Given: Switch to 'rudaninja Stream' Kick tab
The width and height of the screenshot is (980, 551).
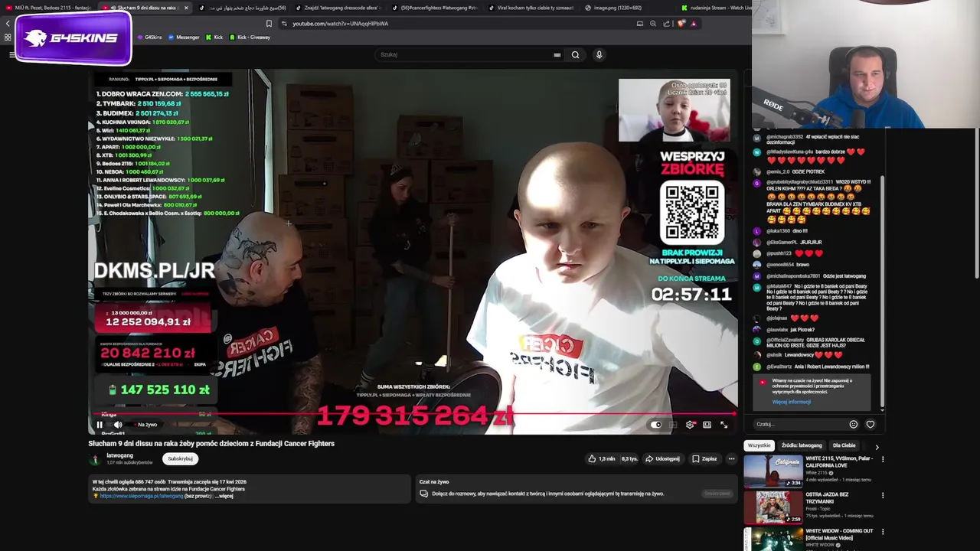Looking at the screenshot, I should coord(714,8).
